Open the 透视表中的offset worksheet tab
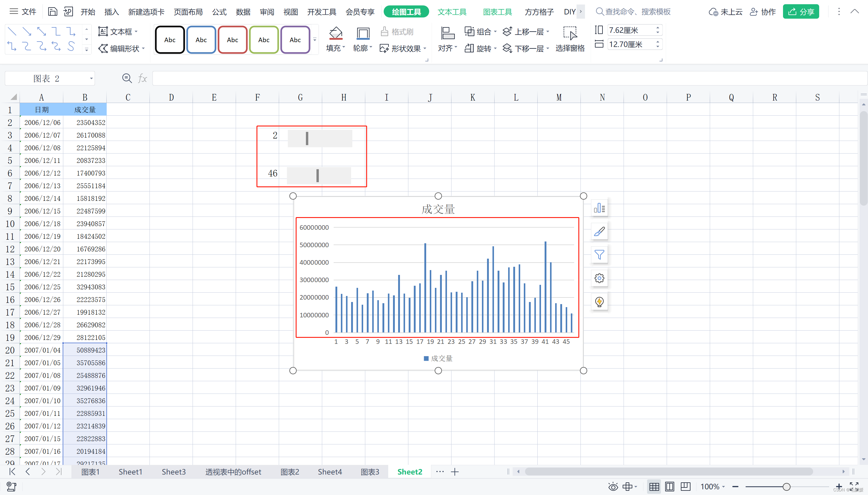The width and height of the screenshot is (868, 495). pos(233,472)
